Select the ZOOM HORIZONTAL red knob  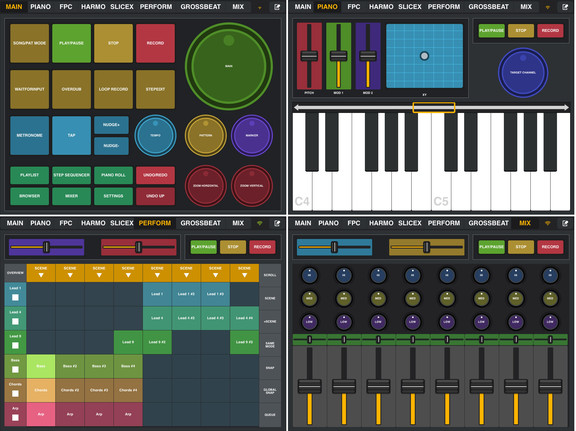(x=206, y=186)
